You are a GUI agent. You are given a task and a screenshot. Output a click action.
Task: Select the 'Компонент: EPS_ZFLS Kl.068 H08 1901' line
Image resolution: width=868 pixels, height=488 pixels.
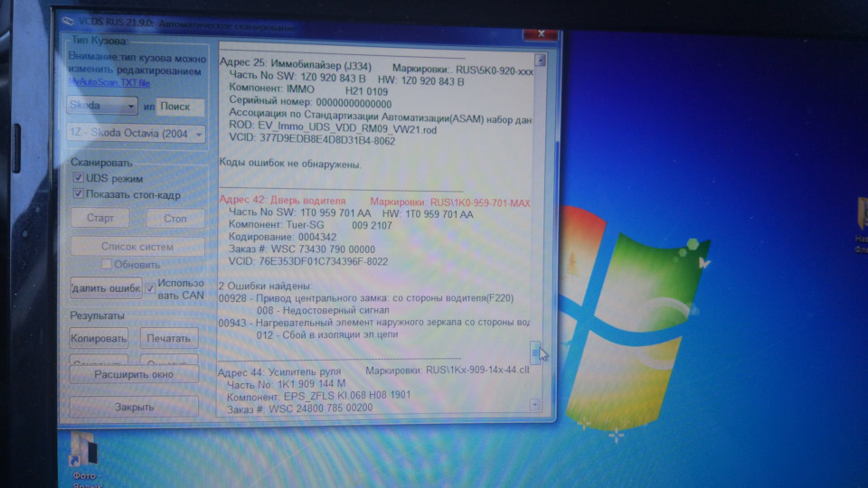(x=319, y=396)
